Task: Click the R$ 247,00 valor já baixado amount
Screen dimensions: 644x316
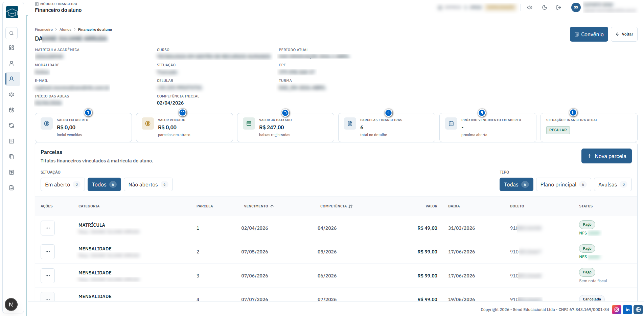Action: point(272,128)
